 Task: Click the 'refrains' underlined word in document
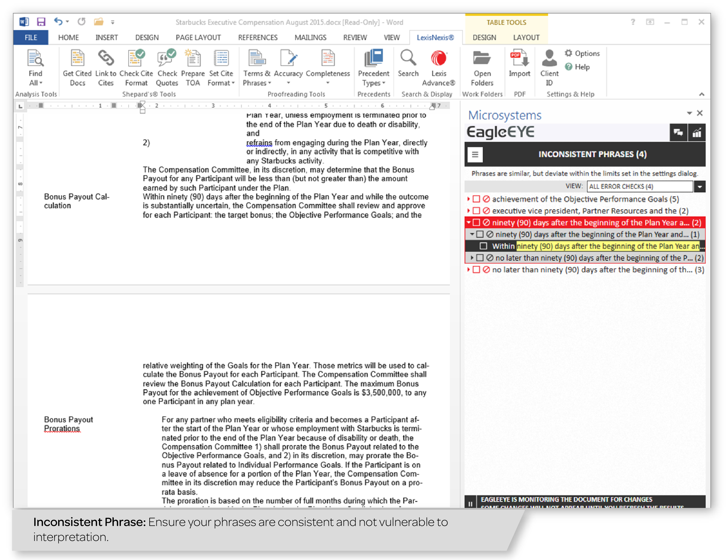coord(259,143)
